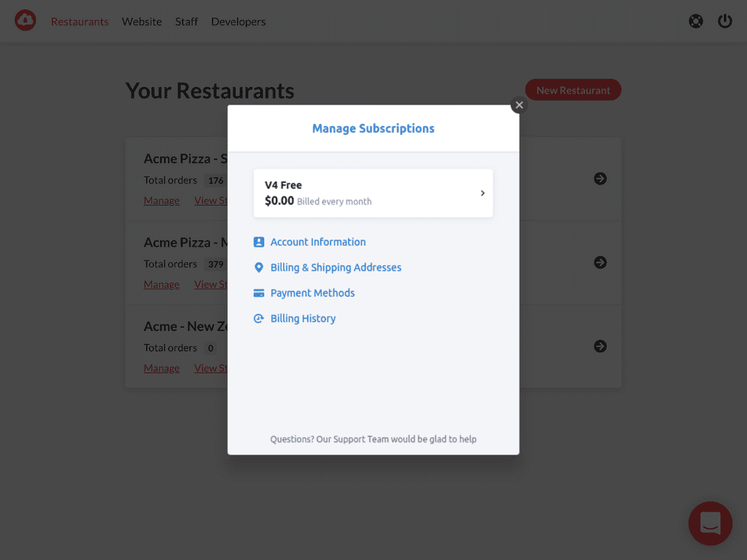Click the Account Information person icon
Viewport: 747px width, 560px height.
259,242
